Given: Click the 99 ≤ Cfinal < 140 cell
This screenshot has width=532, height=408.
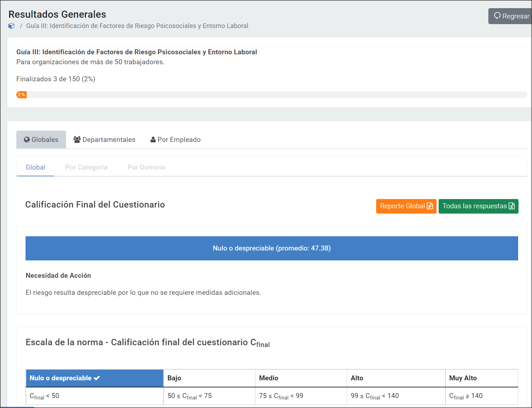Looking at the screenshot, I should pyautogui.click(x=396, y=396).
